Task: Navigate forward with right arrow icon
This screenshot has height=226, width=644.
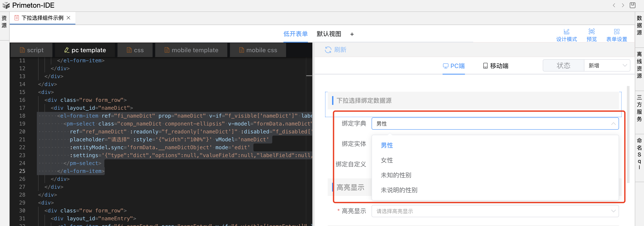Action: click(x=623, y=5)
